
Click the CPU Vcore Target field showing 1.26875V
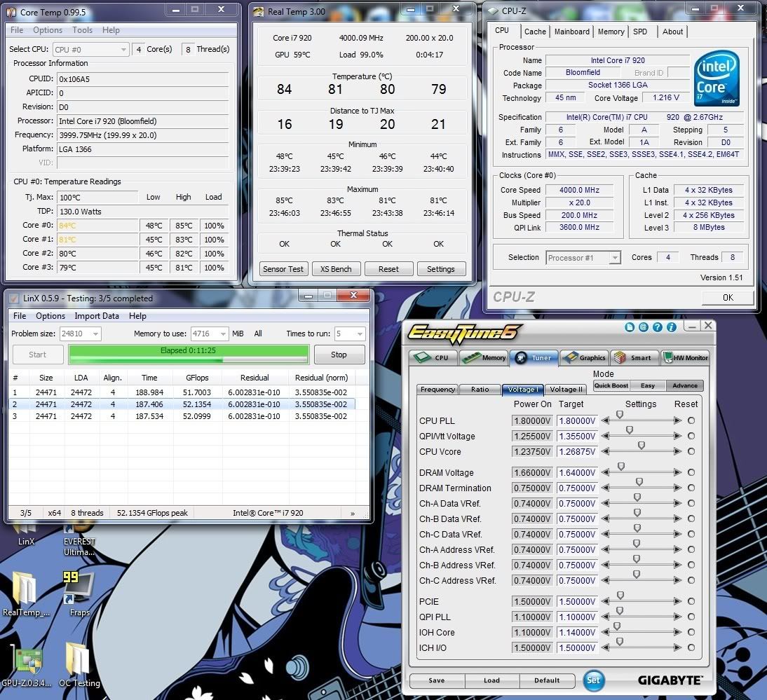(x=577, y=452)
